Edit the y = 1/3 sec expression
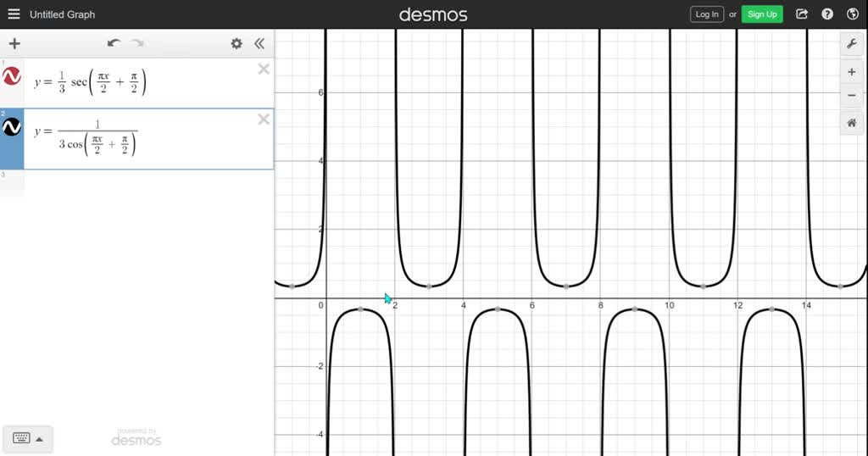The height and width of the screenshot is (456, 868). click(x=90, y=82)
